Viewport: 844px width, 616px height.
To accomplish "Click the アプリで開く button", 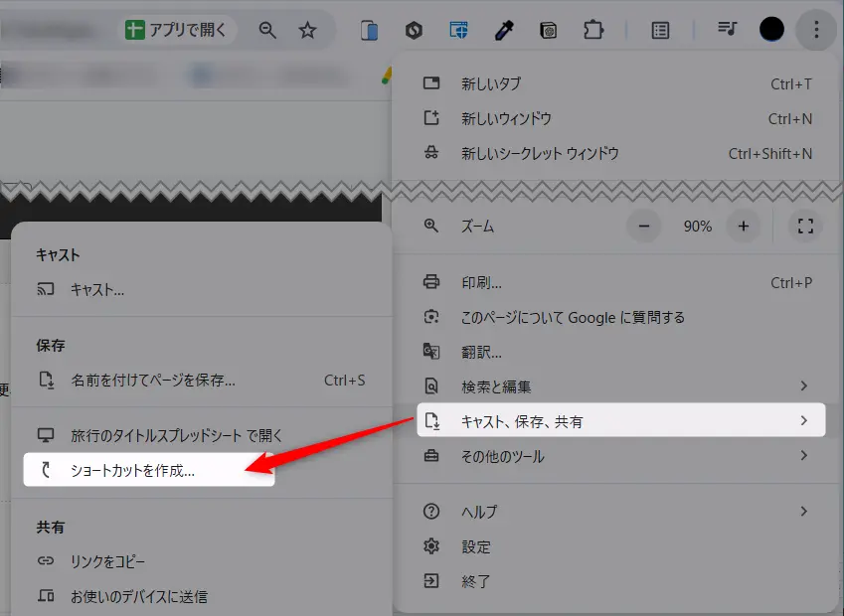I will tap(177, 30).
